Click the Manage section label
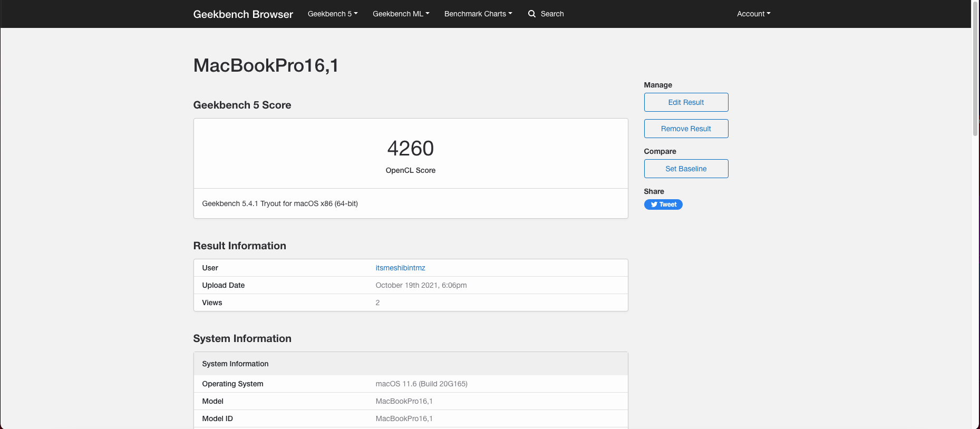The image size is (980, 429). (x=658, y=85)
